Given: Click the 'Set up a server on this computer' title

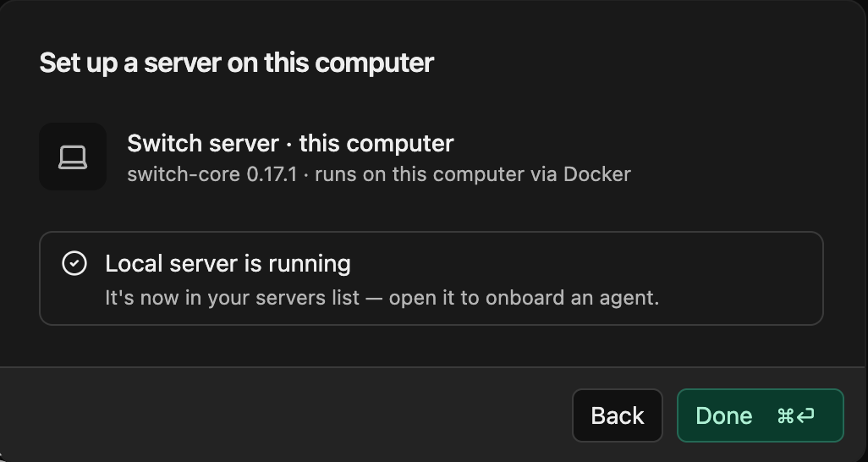Looking at the screenshot, I should click(x=236, y=63).
